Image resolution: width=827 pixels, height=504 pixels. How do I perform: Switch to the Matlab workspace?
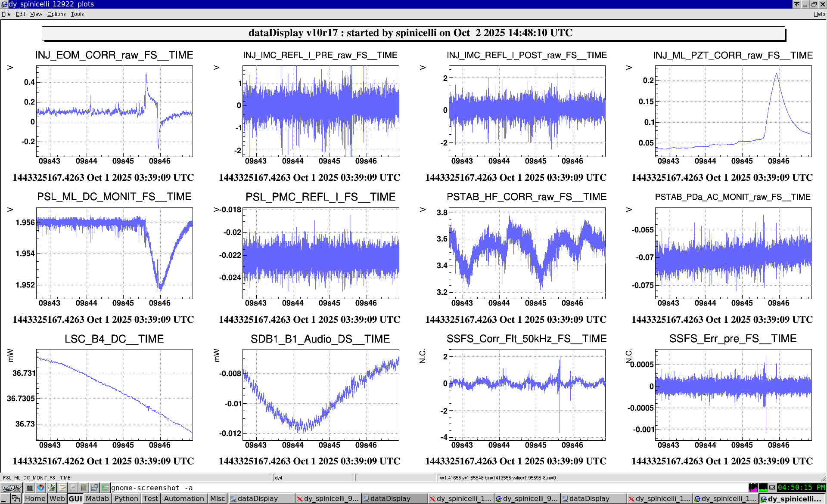point(97,498)
